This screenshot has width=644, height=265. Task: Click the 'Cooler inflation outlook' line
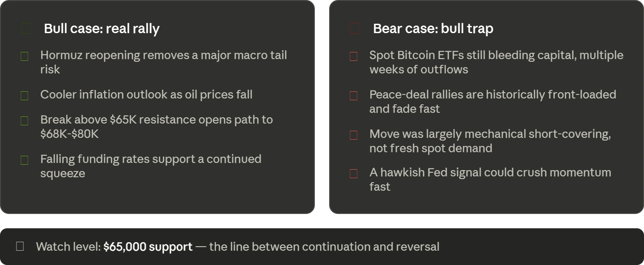coord(146,94)
